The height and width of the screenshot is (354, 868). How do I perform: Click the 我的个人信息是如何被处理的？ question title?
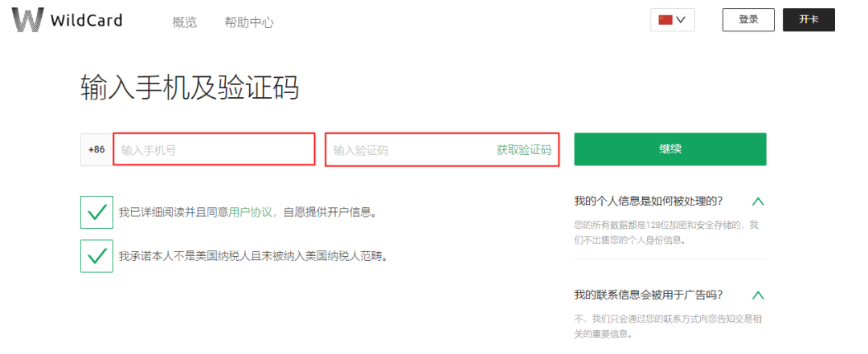pyautogui.click(x=648, y=201)
